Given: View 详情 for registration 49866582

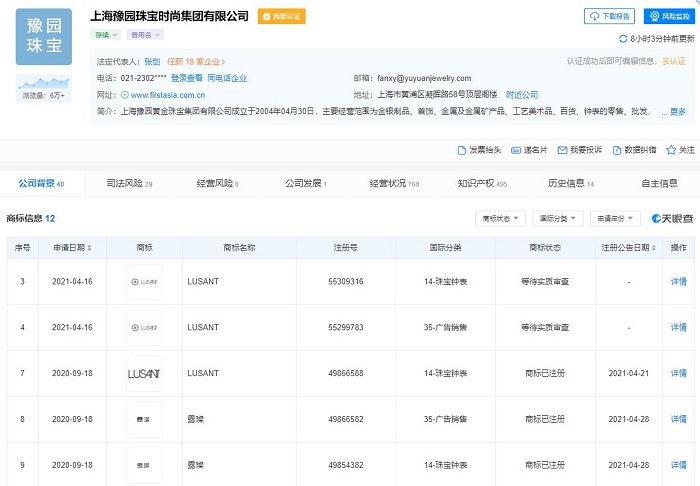Looking at the screenshot, I should point(679,420).
